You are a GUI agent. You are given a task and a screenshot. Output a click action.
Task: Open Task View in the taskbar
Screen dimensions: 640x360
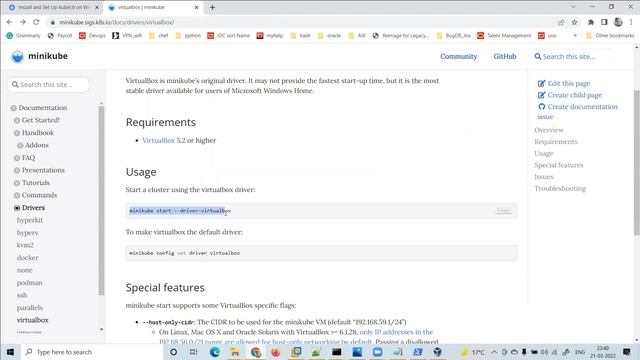tap(193, 352)
